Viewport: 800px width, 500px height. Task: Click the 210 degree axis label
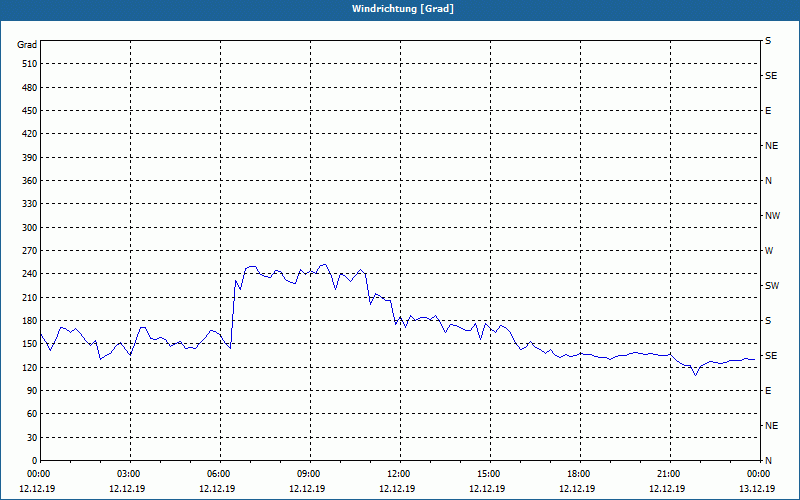pos(30,297)
